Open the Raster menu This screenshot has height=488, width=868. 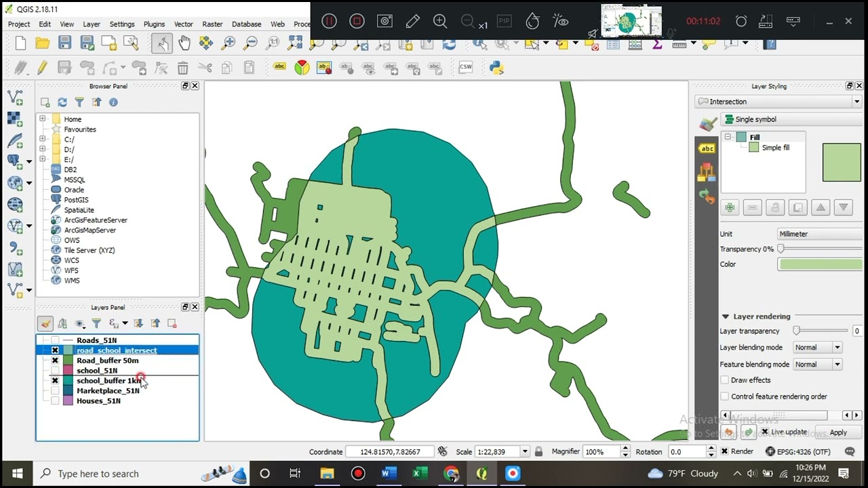(212, 24)
